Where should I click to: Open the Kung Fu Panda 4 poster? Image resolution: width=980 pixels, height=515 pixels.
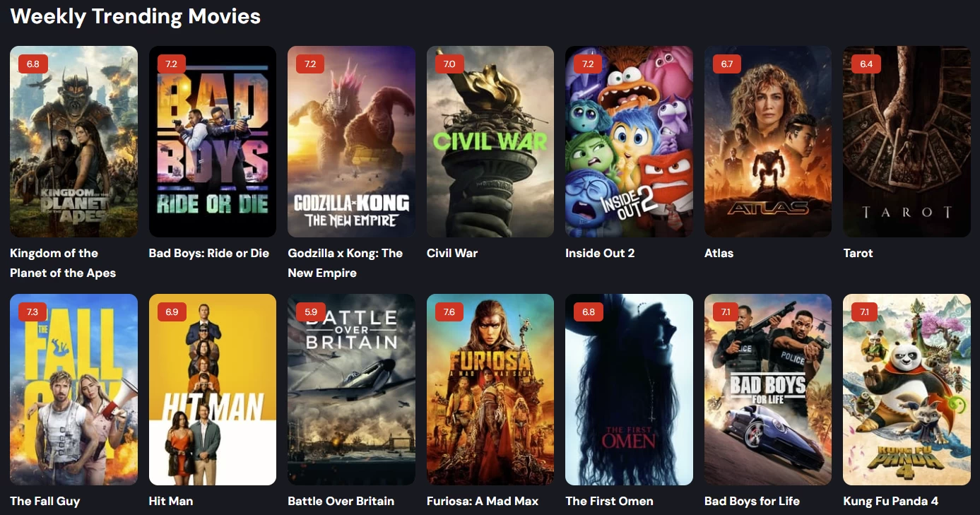(907, 389)
